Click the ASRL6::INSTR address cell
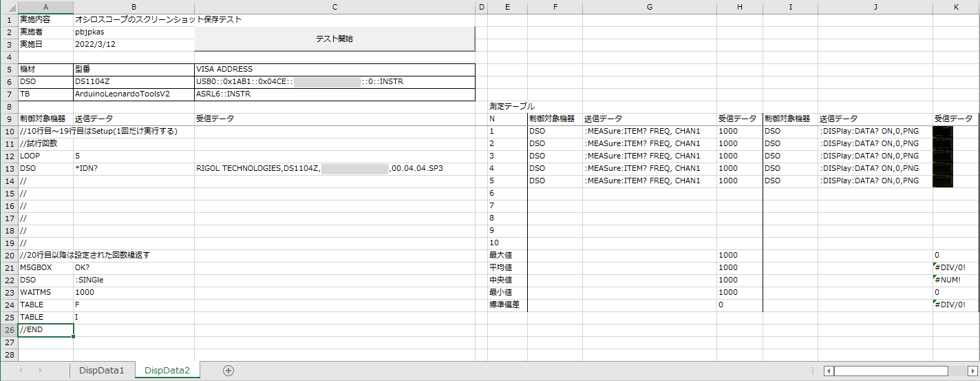 coord(334,94)
